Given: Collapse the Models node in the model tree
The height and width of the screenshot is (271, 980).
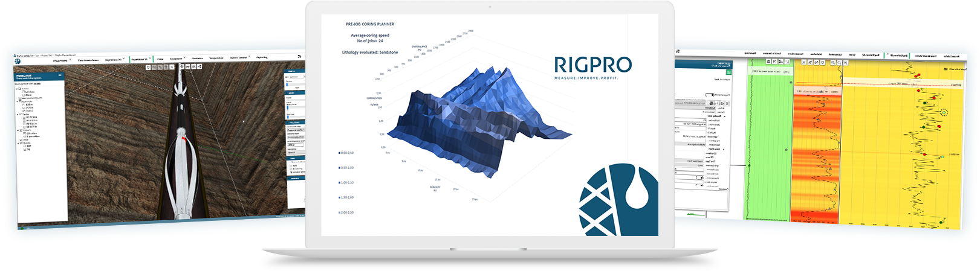Looking at the screenshot, I should point(18,142).
